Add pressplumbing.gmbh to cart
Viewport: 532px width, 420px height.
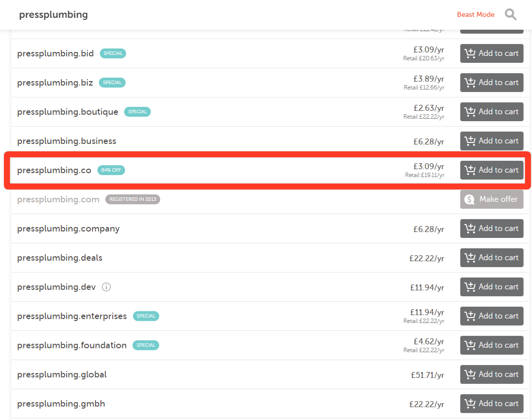pos(491,404)
